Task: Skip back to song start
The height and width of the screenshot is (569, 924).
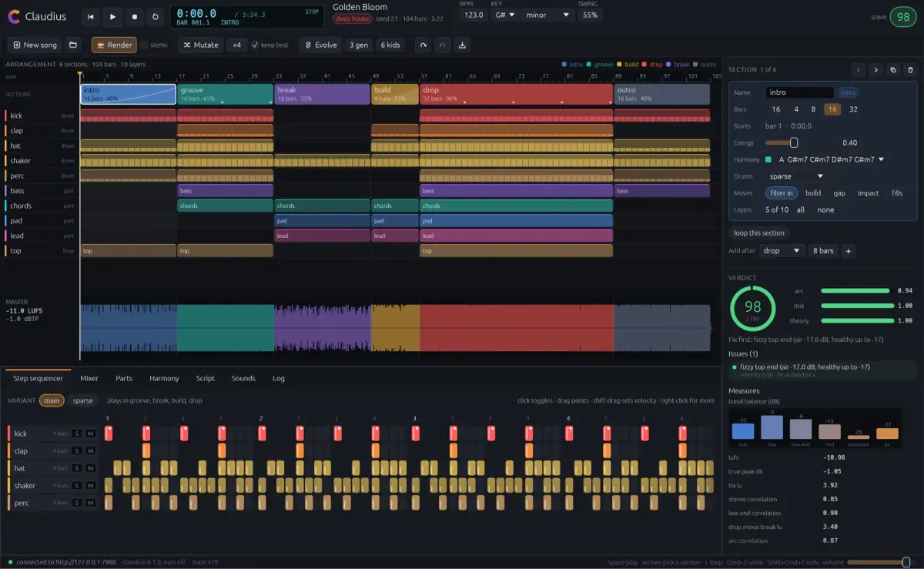Action: point(91,16)
